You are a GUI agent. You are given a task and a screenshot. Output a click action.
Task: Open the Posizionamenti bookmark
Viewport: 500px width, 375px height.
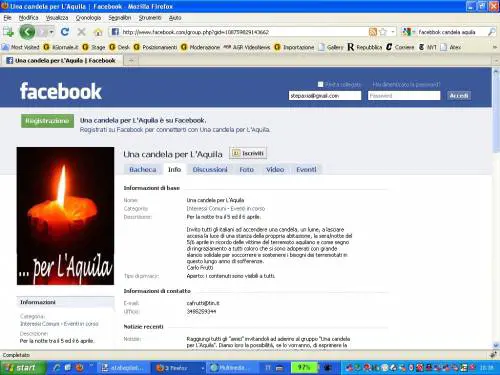coord(155,47)
